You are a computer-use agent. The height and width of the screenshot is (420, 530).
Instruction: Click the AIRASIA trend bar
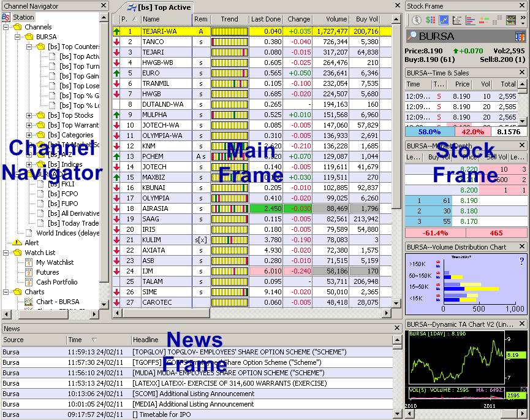point(230,208)
